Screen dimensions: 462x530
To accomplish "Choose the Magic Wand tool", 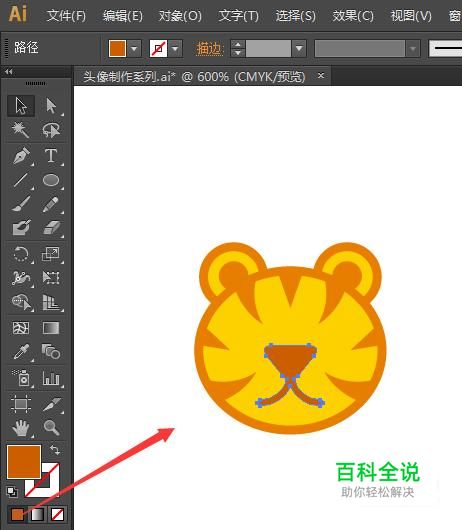I will [20, 130].
